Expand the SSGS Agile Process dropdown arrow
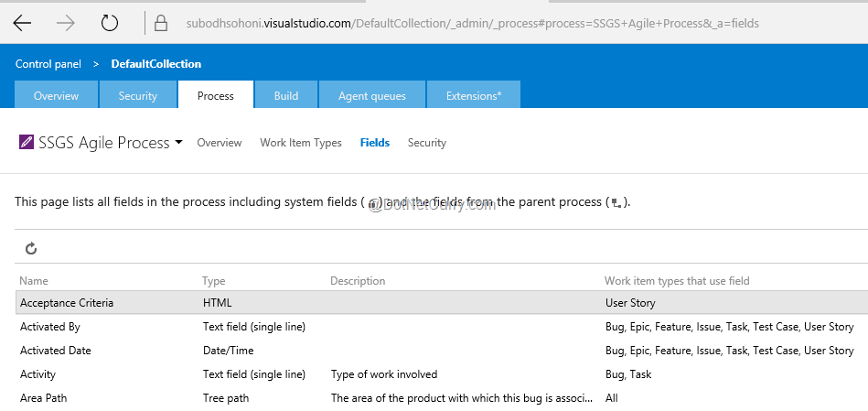Screen dimensions: 868x411 (x=178, y=143)
